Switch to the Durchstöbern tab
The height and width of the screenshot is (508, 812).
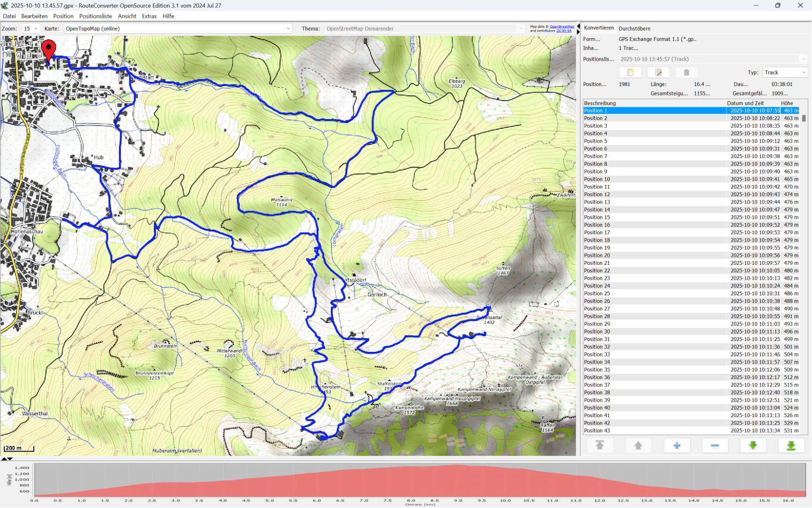pyautogui.click(x=634, y=29)
